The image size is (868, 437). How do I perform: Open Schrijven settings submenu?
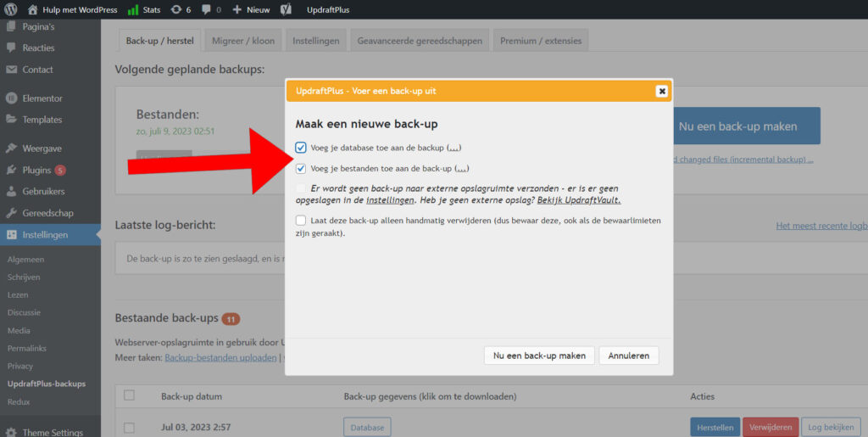coord(24,277)
